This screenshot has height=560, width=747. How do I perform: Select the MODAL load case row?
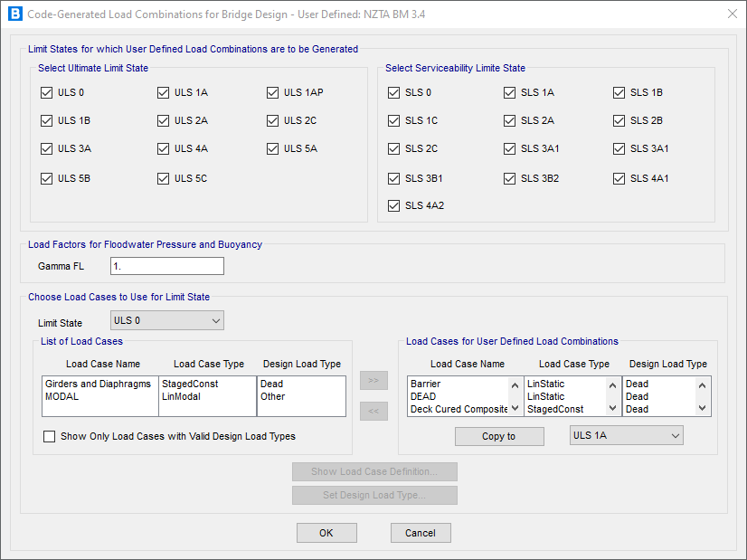coord(63,396)
